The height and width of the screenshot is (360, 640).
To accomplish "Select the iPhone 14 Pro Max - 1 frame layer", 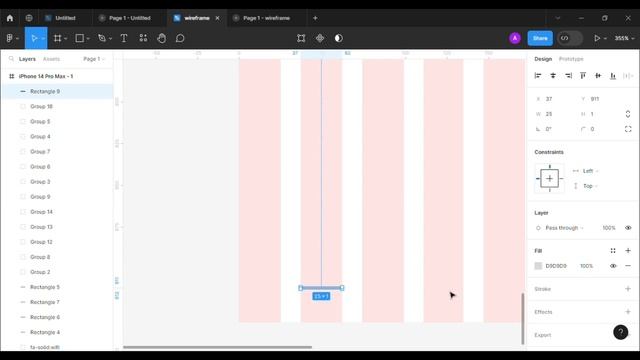I will tap(57, 76).
